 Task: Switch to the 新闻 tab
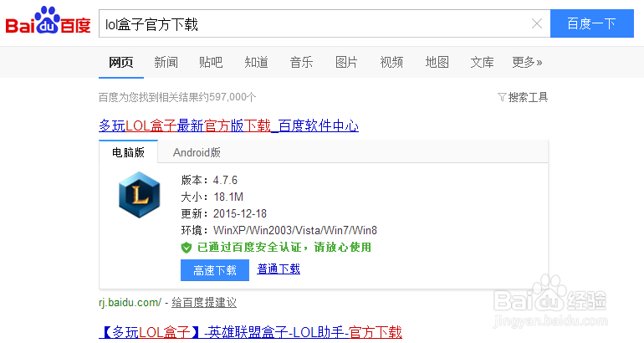point(166,63)
